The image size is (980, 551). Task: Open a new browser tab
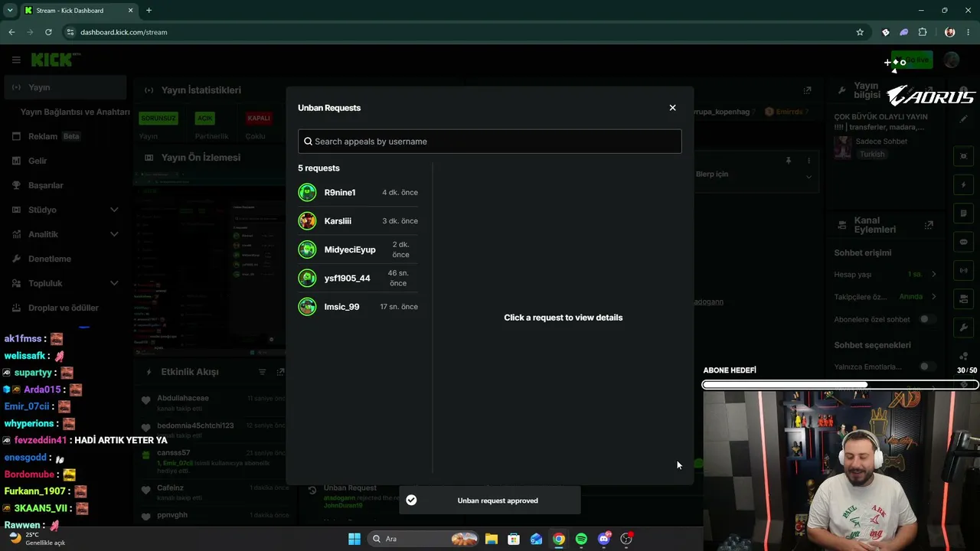[149, 11]
